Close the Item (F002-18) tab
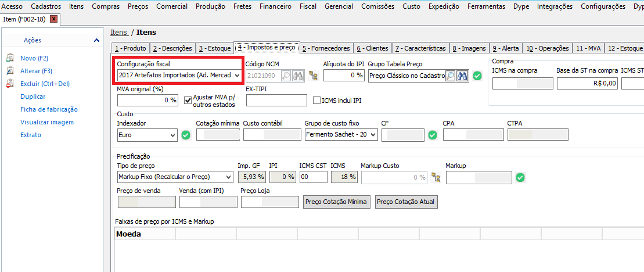 (x=53, y=19)
